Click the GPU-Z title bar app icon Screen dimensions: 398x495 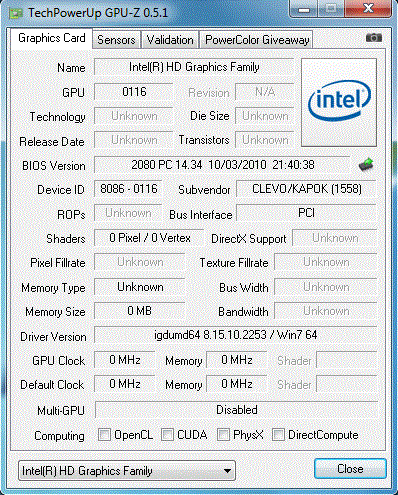(16, 13)
